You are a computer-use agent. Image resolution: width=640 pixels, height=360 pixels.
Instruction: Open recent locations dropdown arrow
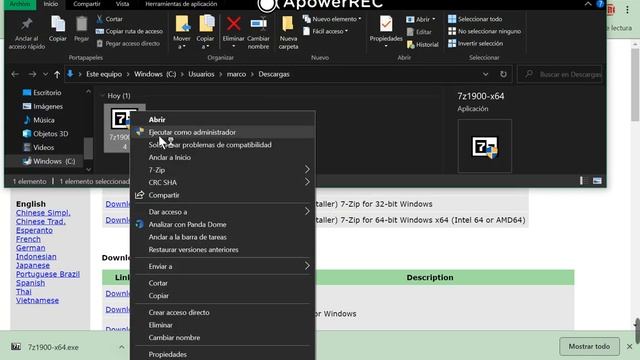point(45,74)
